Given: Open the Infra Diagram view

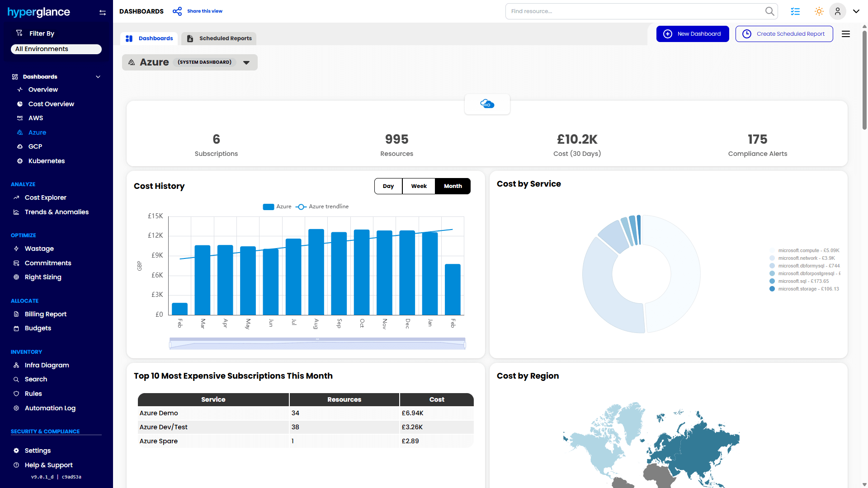Looking at the screenshot, I should [47, 365].
